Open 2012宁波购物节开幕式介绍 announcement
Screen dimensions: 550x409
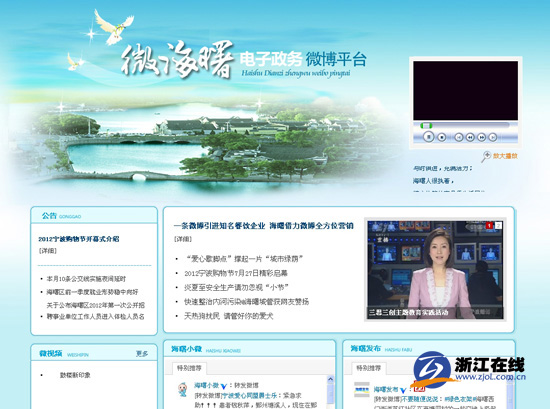(x=79, y=239)
